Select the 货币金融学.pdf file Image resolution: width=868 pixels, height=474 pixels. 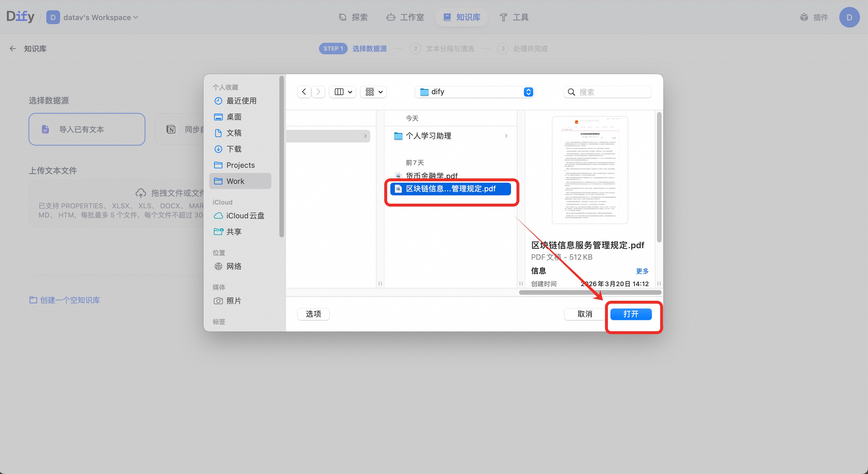click(431, 176)
